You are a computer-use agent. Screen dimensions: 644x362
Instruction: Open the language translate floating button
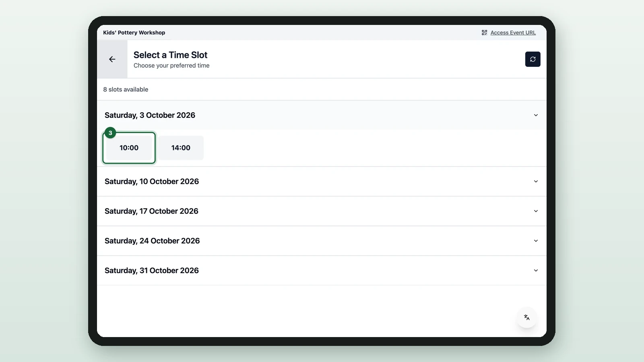click(x=526, y=317)
